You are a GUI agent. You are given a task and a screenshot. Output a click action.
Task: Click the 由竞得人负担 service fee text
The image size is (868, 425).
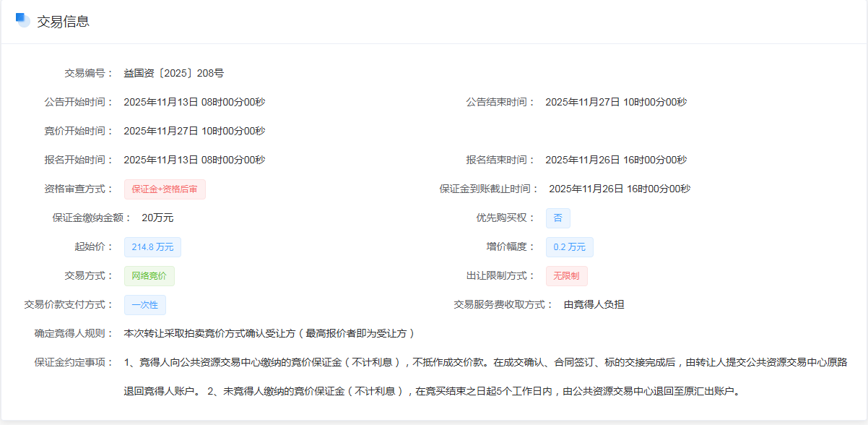(594, 304)
